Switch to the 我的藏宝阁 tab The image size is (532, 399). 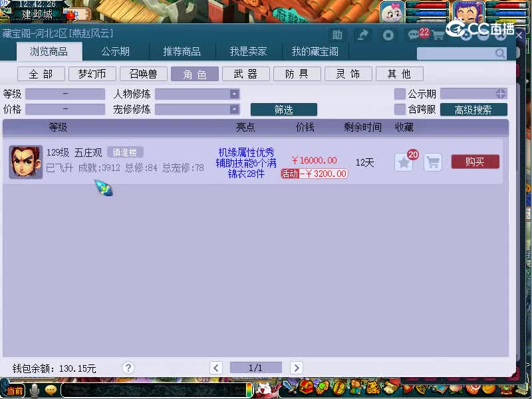click(x=315, y=52)
